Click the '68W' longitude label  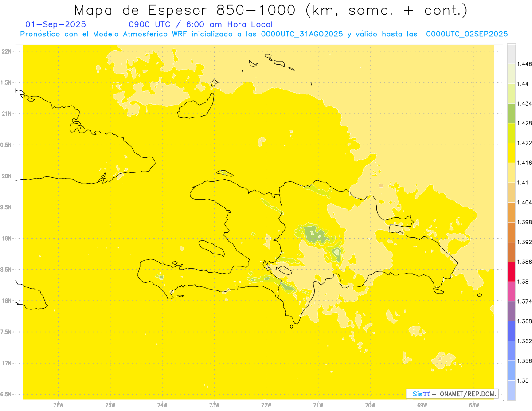474,406
